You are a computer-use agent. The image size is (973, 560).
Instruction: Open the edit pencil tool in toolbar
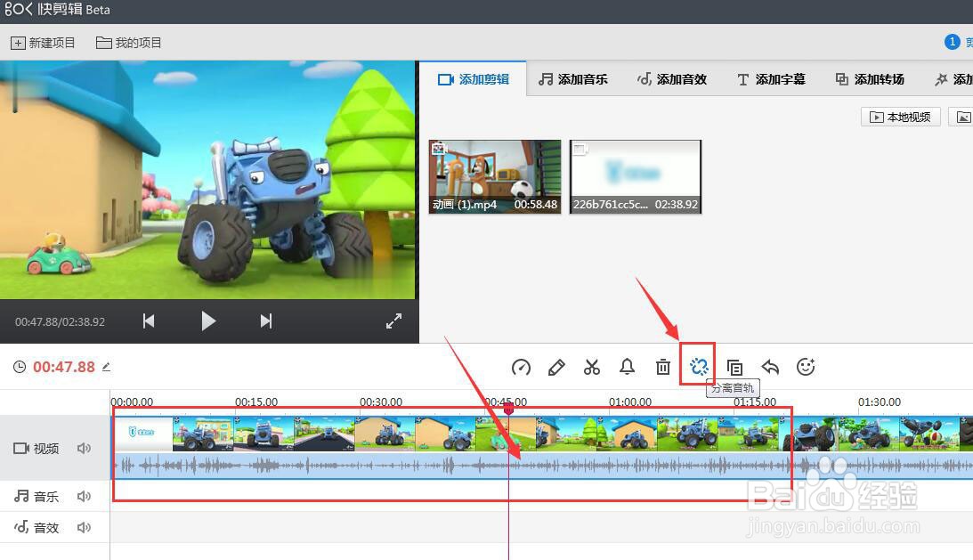click(556, 368)
